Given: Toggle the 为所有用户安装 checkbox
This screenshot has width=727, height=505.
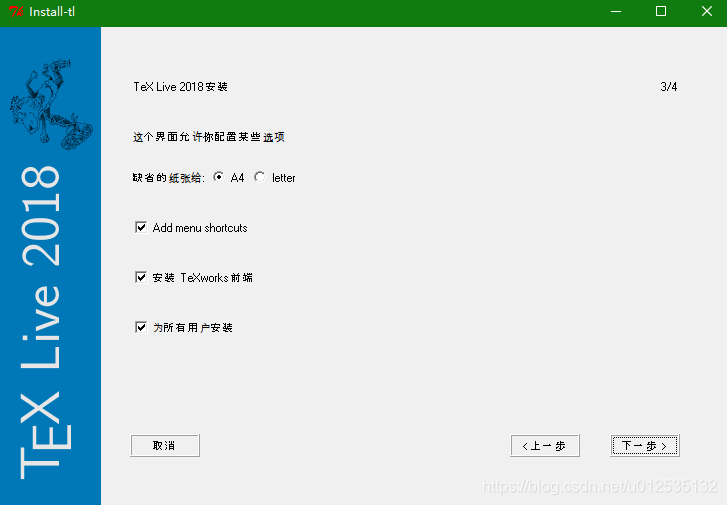Looking at the screenshot, I should (x=141, y=327).
